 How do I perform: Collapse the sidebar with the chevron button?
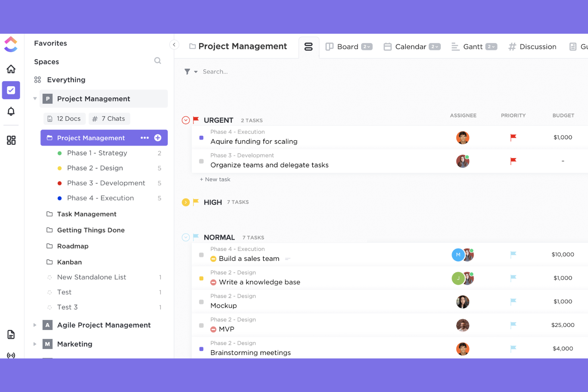[x=174, y=44]
